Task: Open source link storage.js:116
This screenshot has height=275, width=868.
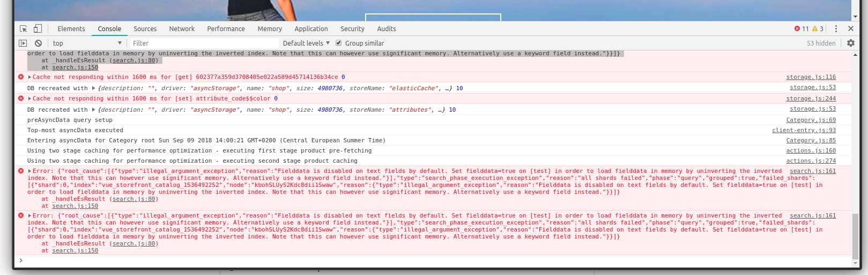Action: coord(811,77)
